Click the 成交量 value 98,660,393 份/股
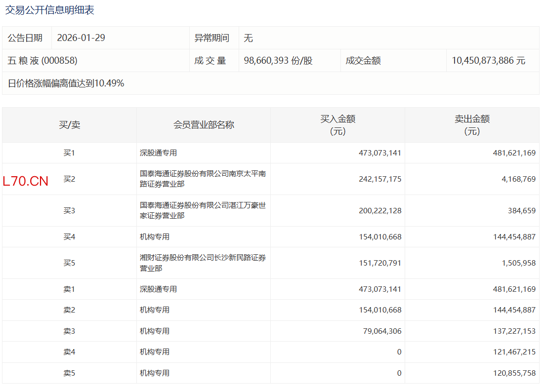 tap(278, 61)
